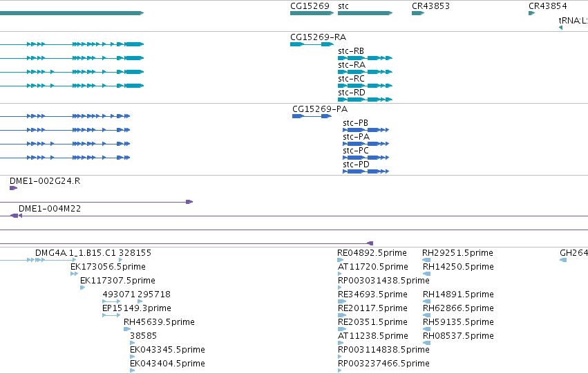
Task: Select the stc gene span
Action: pyautogui.click(x=365, y=13)
